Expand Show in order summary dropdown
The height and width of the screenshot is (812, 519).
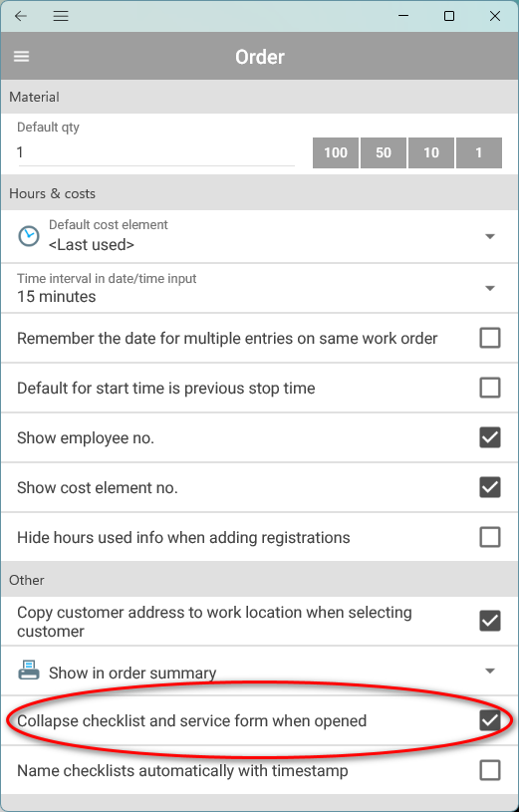489,672
